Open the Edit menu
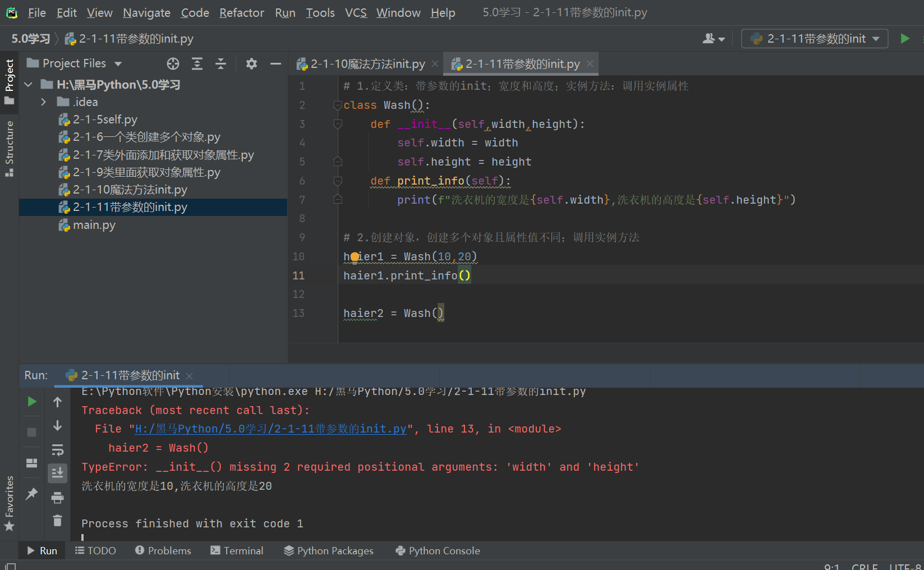The image size is (924, 570). point(67,12)
